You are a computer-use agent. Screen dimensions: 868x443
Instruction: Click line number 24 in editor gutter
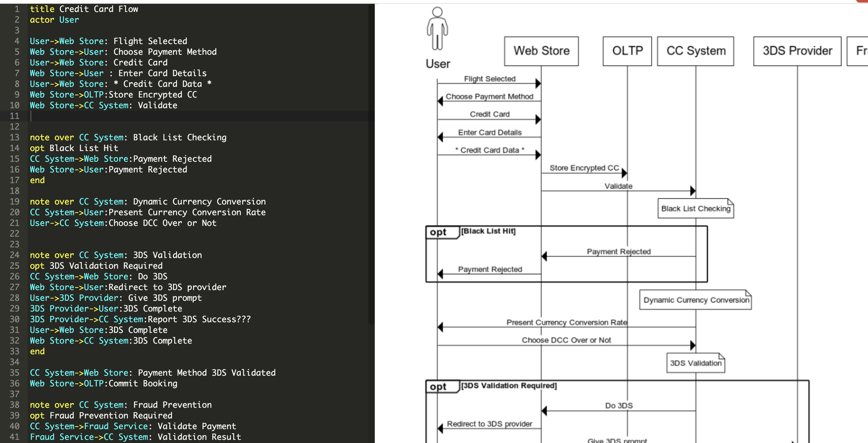click(x=14, y=255)
